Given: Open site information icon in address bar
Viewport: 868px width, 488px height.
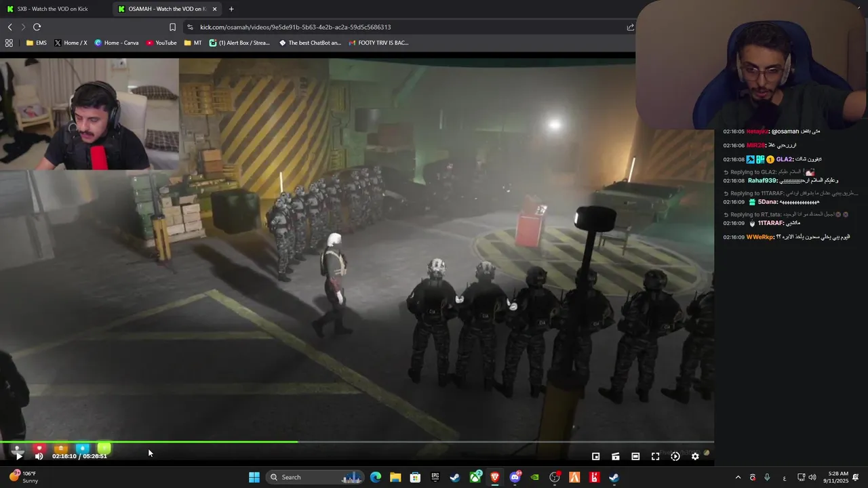Looking at the screenshot, I should coord(190,27).
